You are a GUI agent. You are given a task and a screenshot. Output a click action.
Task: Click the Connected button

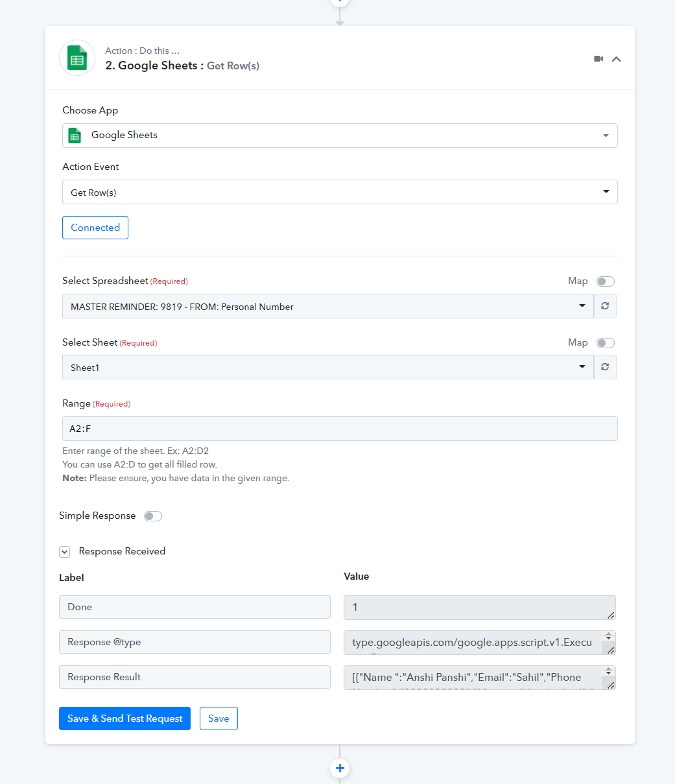coord(95,228)
